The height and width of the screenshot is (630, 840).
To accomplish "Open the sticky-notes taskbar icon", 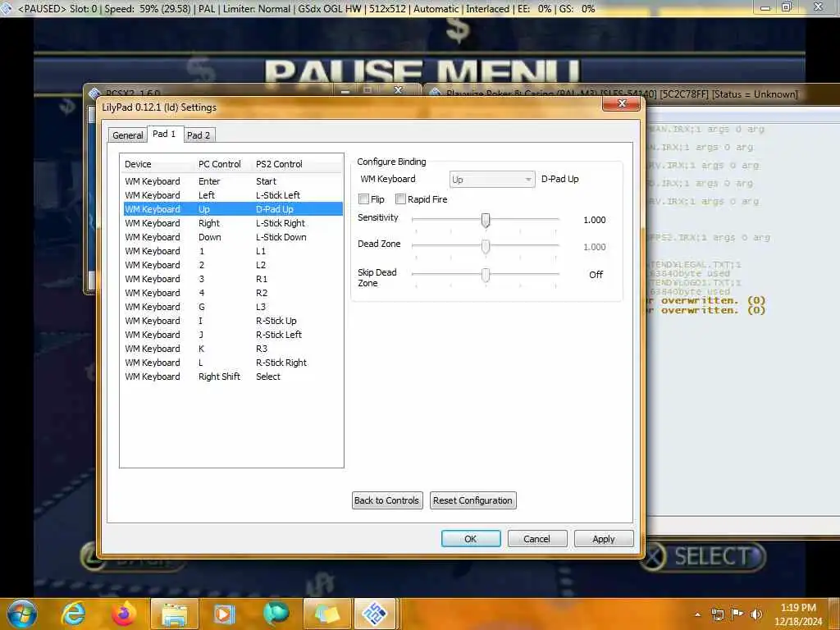I will 326,614.
